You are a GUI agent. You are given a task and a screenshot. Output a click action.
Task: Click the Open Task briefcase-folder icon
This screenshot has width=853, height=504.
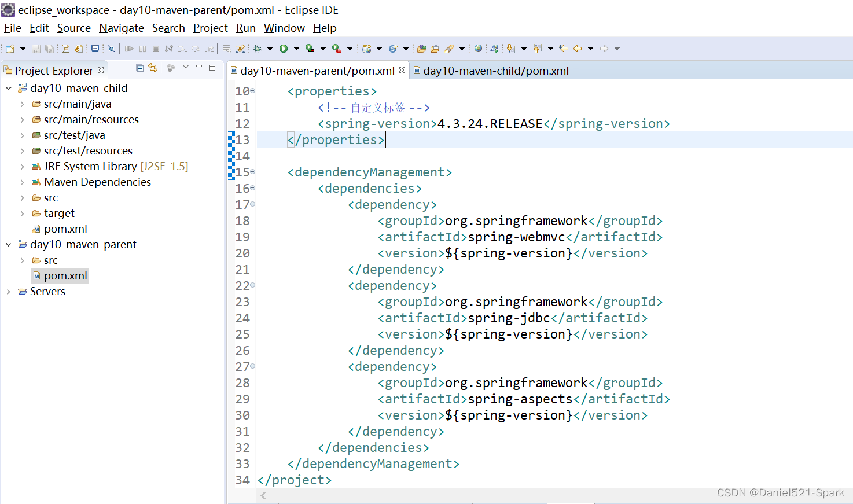click(435, 49)
